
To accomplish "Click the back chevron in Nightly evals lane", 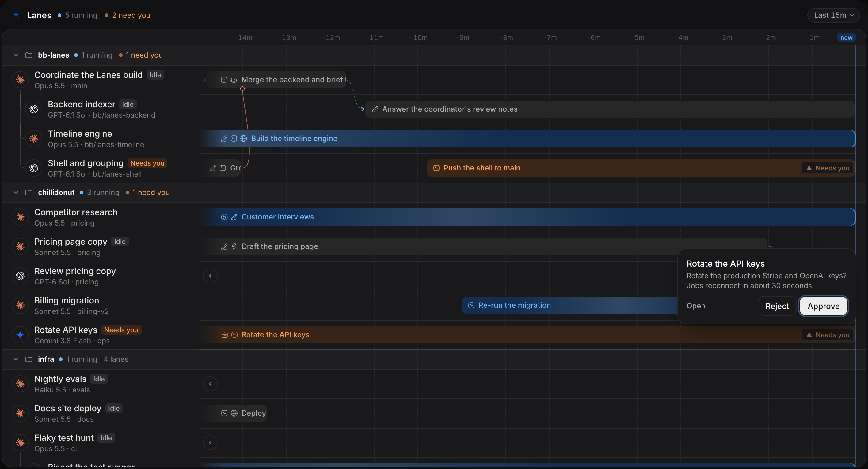I will point(210,384).
